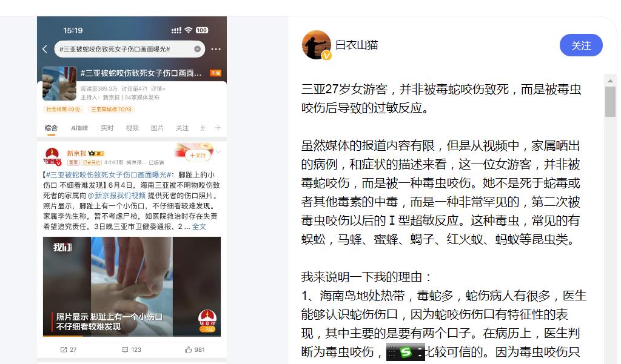Follow 白衣山猫 with the 关注 button
The image size is (621, 364).
(x=581, y=45)
